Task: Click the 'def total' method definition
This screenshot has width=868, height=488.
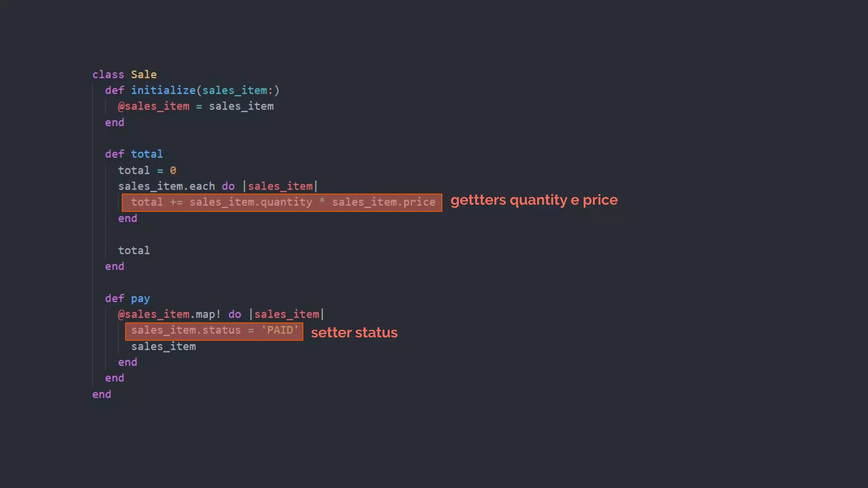Action: [134, 154]
